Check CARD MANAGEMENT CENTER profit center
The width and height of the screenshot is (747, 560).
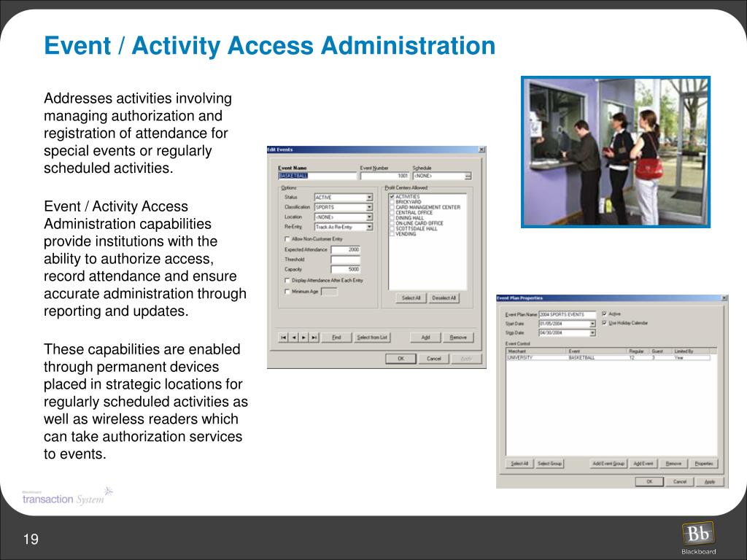(392, 207)
